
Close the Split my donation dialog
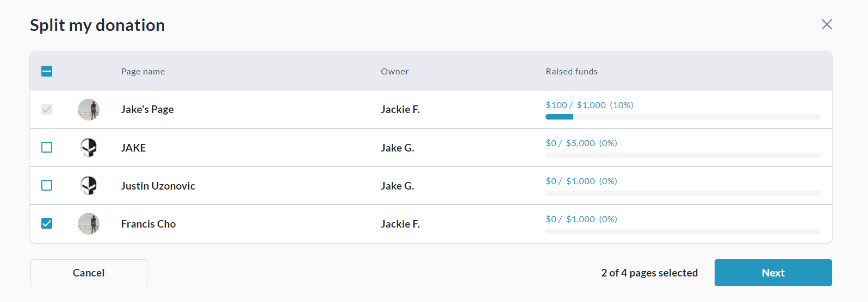click(827, 24)
